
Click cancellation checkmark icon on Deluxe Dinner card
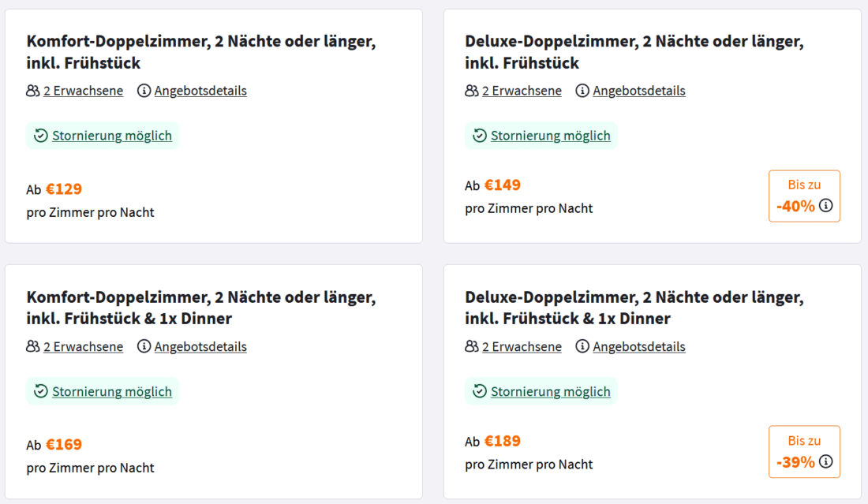click(479, 391)
